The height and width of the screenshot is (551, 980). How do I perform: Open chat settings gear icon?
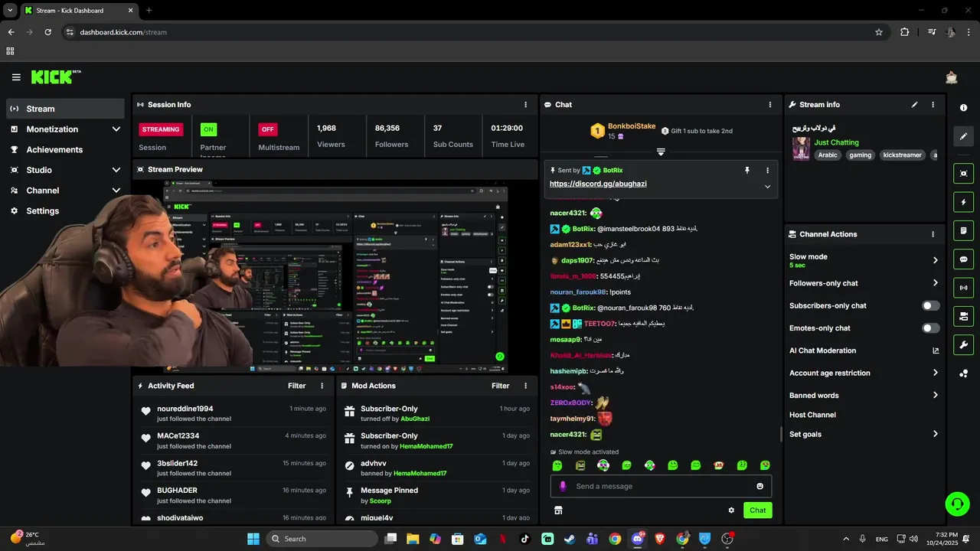point(731,510)
